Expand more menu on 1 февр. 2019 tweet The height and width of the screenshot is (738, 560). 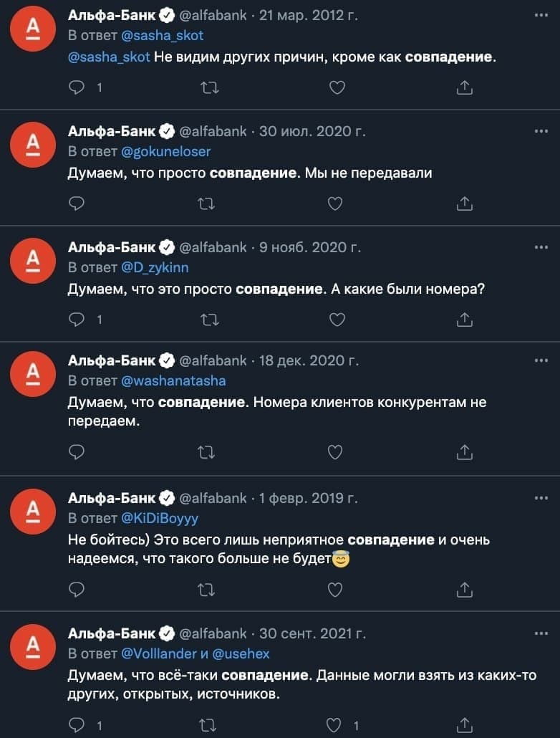541,498
